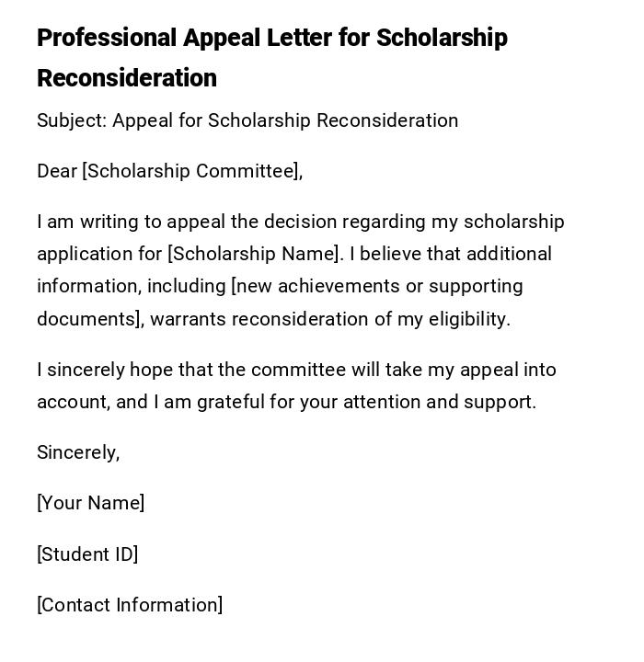
Task: Click the words "information, including" in the first paragraph
Action: (131, 286)
